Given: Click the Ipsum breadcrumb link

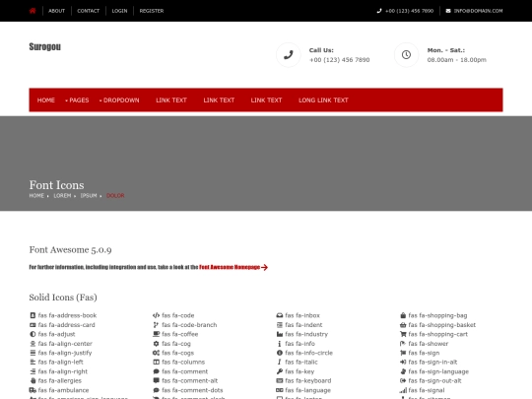Looking at the screenshot, I should click(89, 196).
